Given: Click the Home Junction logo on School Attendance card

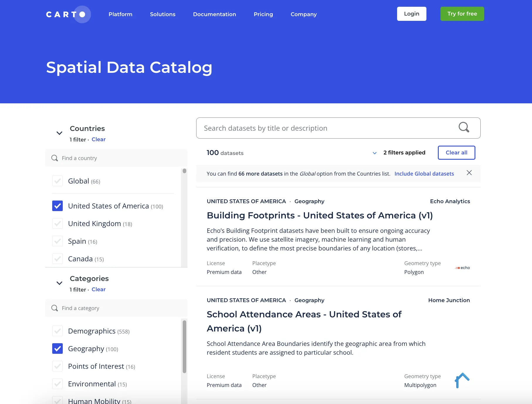Looking at the screenshot, I should point(462,380).
